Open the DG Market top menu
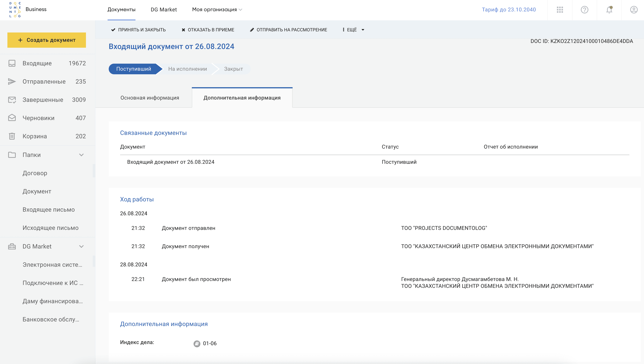Screen dimensions: 644x364 click(164, 9)
